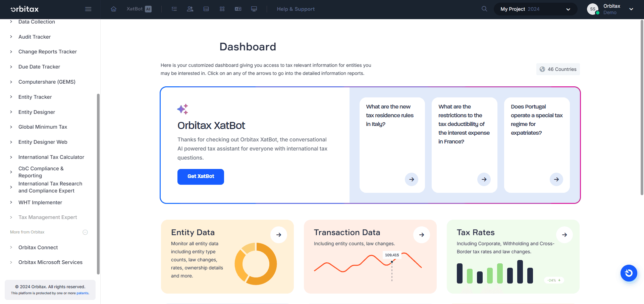Expand the Orbitax Demo account chevron

(631, 9)
